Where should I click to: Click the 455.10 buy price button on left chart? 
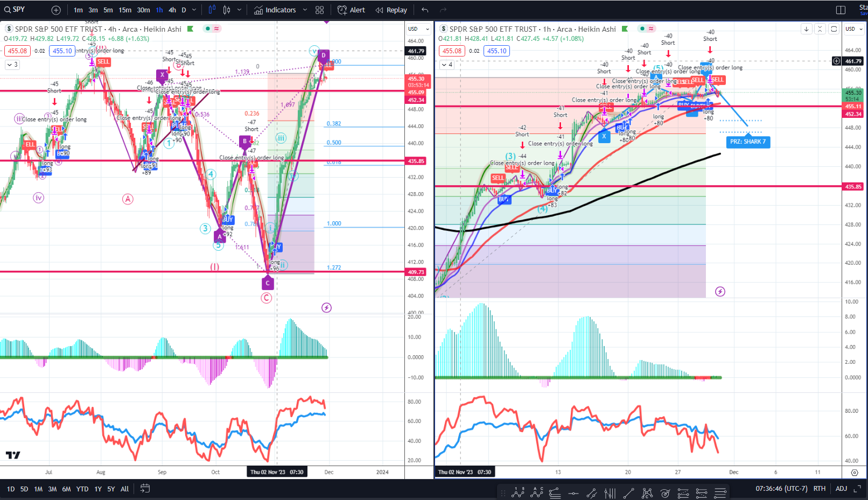(62, 51)
